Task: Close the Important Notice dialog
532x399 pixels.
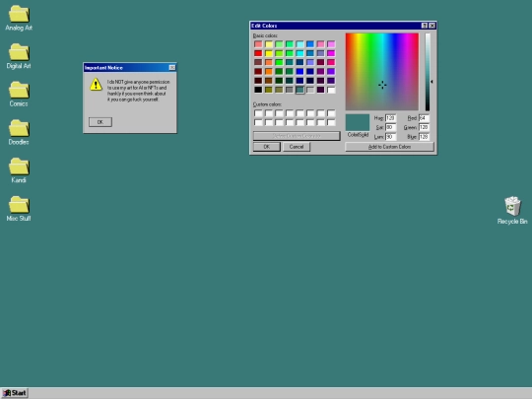Action: [x=172, y=68]
